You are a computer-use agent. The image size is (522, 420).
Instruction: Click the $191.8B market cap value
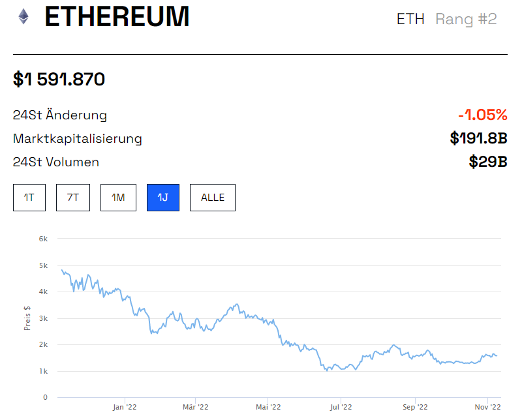pos(478,138)
